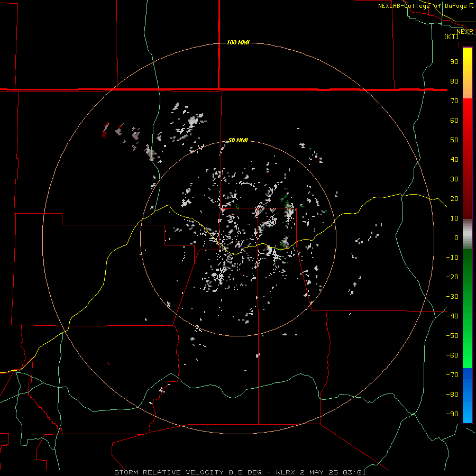Click the 60 value on the velocity scale
The image size is (476, 476).
(454, 120)
